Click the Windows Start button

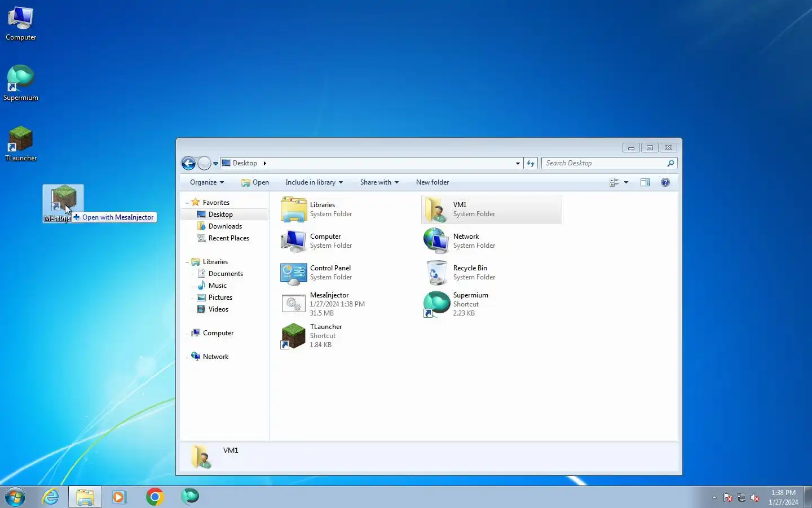coord(15,497)
